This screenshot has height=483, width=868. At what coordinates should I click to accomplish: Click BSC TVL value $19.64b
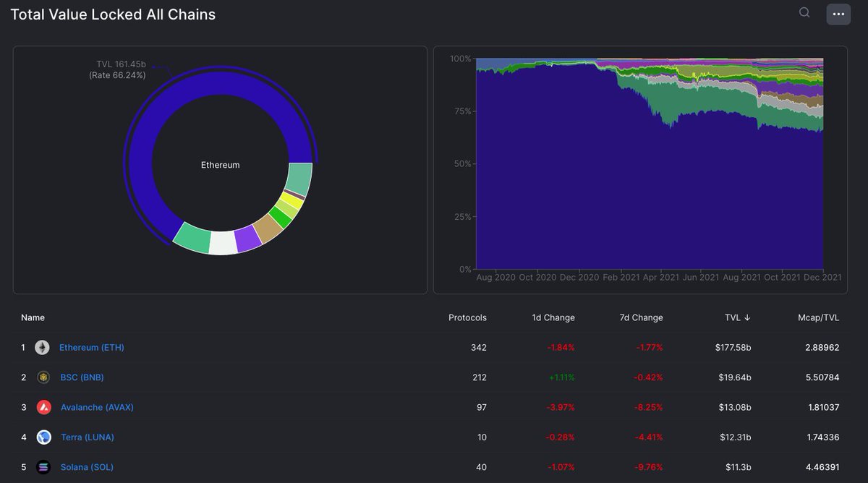(736, 377)
